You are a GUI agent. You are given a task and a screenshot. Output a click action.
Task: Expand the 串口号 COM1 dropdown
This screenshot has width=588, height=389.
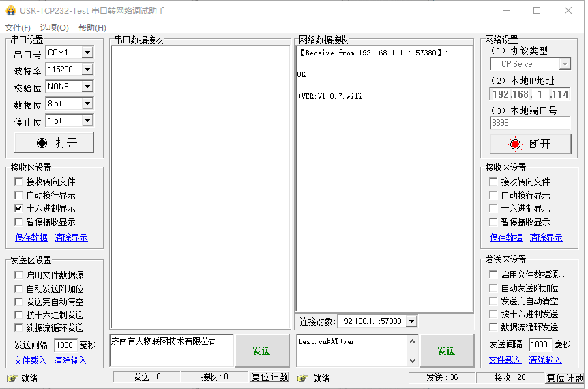87,53
